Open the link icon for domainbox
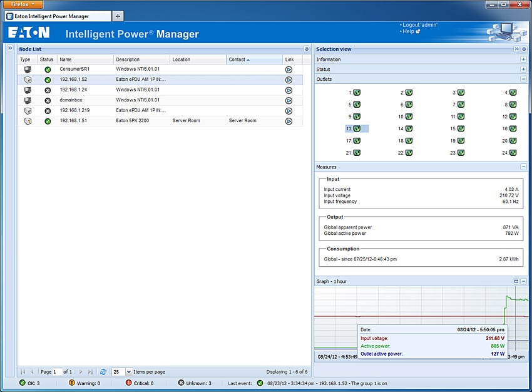 289,100
